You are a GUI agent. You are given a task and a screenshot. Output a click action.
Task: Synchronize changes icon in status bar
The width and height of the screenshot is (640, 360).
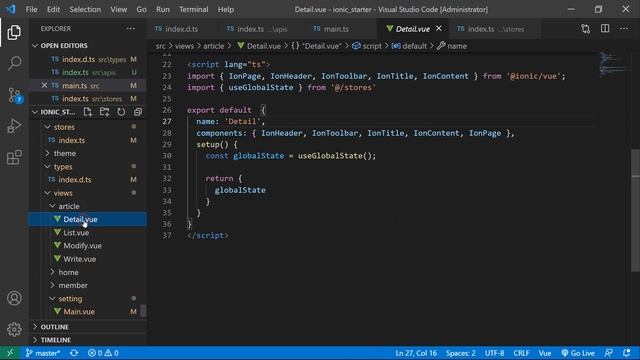pyautogui.click(x=74, y=353)
